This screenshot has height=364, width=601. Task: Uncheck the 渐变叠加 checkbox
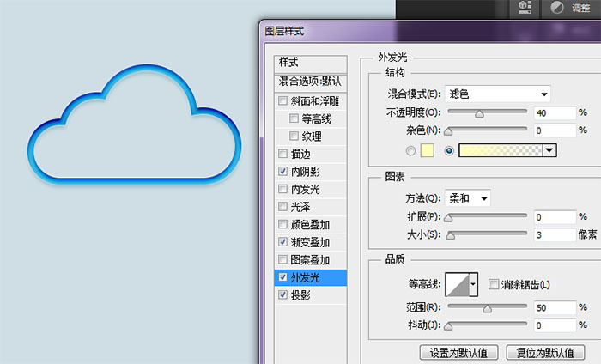(x=282, y=242)
